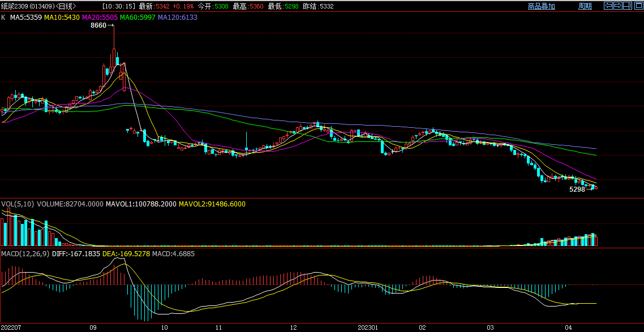
Task: Open the 商品叠加 overlay link
Action: click(x=541, y=6)
